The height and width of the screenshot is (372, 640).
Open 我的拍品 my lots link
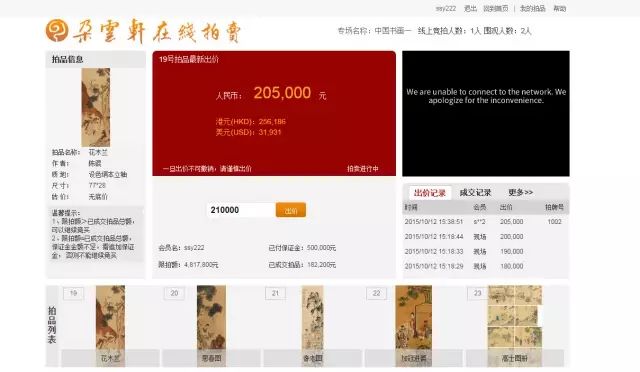pos(532,8)
